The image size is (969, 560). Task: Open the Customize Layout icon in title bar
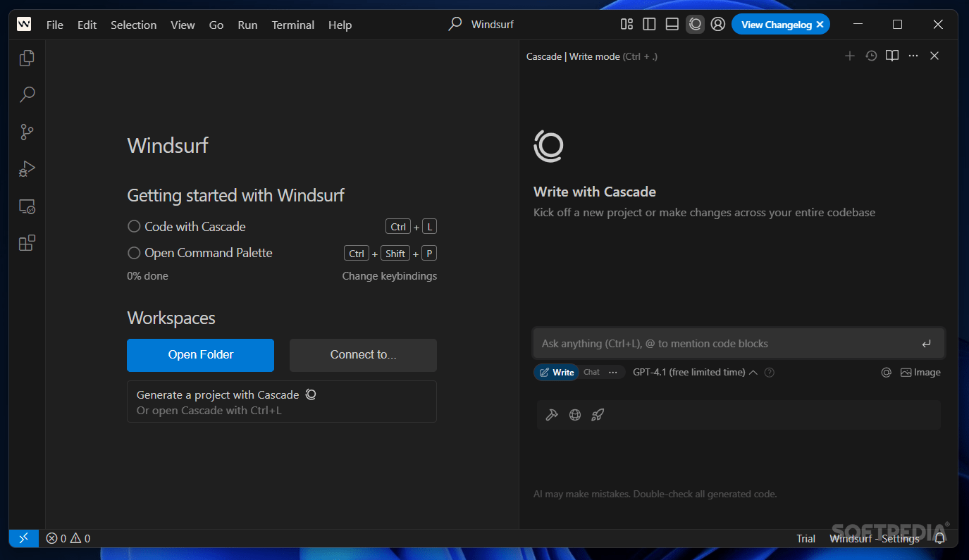(627, 25)
